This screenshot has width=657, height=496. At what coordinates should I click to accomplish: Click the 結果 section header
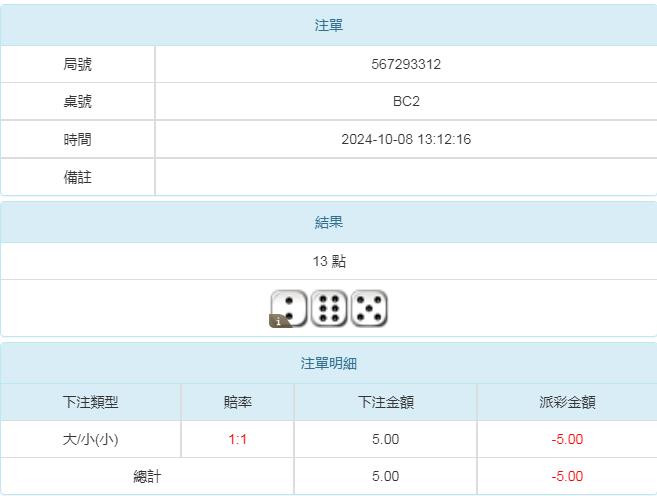click(329, 222)
